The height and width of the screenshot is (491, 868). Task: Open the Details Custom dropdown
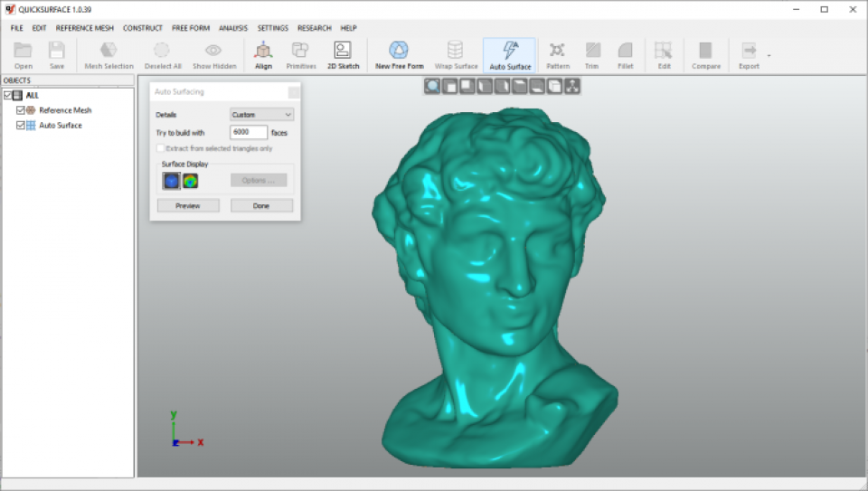[x=262, y=115]
